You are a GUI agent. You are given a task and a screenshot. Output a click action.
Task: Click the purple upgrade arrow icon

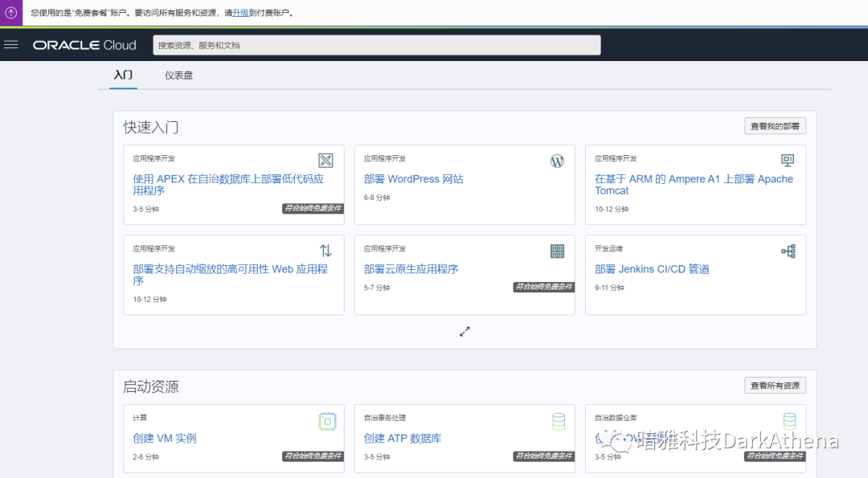pos(11,12)
